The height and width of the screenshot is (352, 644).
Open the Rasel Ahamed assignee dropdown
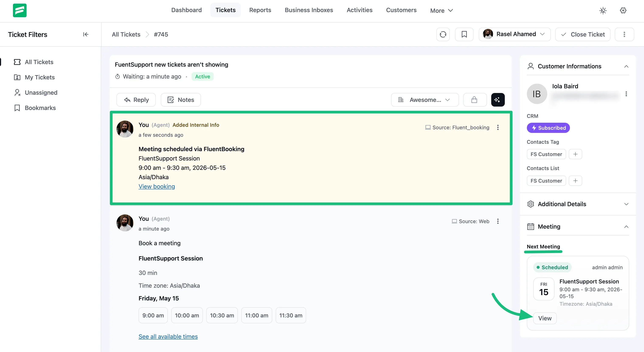[x=515, y=34]
